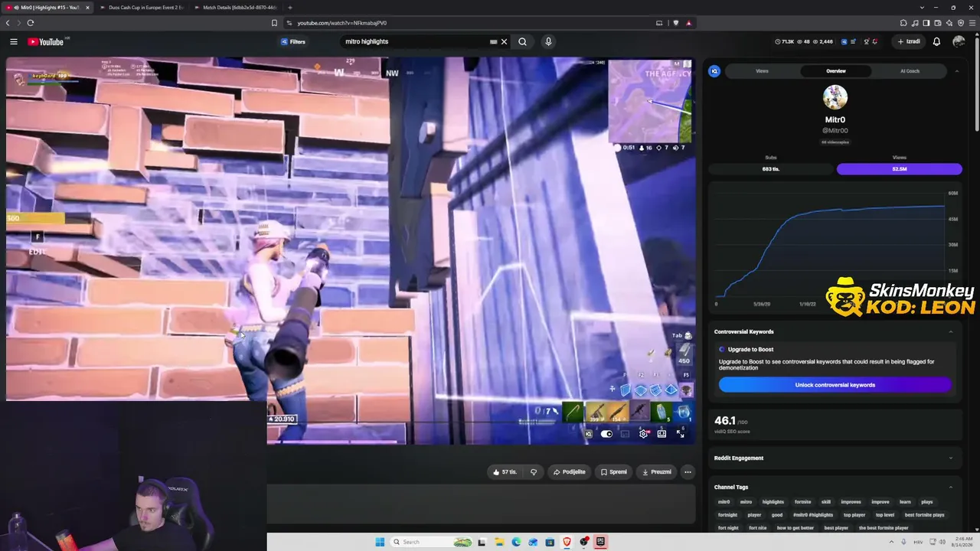Select the Views tab in vidIQ panel

coord(762,71)
